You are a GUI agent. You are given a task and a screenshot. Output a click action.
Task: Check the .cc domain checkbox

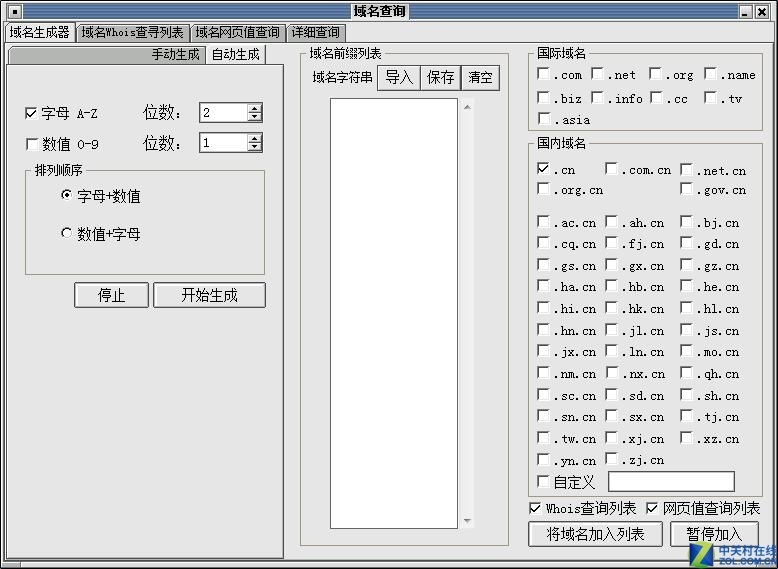(x=656, y=97)
